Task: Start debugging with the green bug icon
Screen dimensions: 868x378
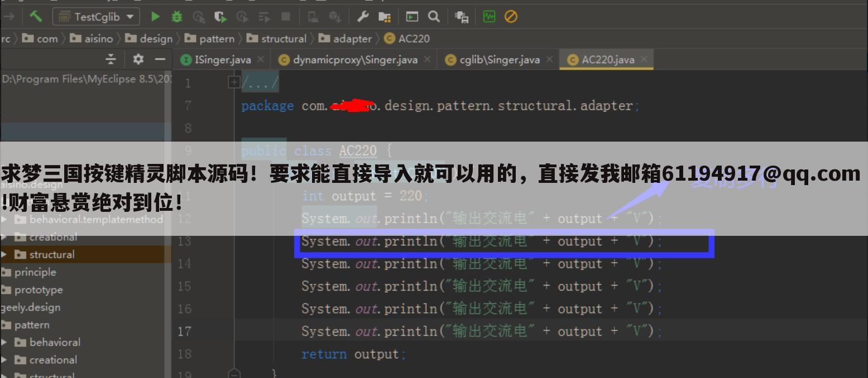Action: 177,17
